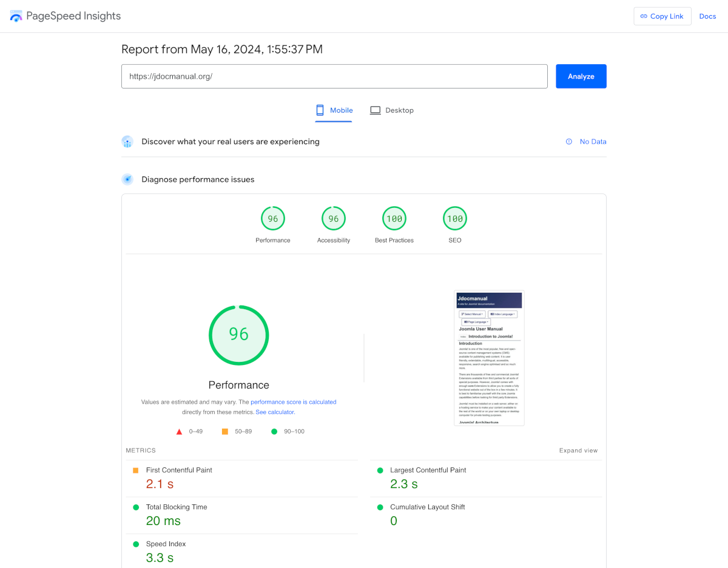728x568 pixels.
Task: Click the orange square beside First Contentful Paint
Action: 135,470
